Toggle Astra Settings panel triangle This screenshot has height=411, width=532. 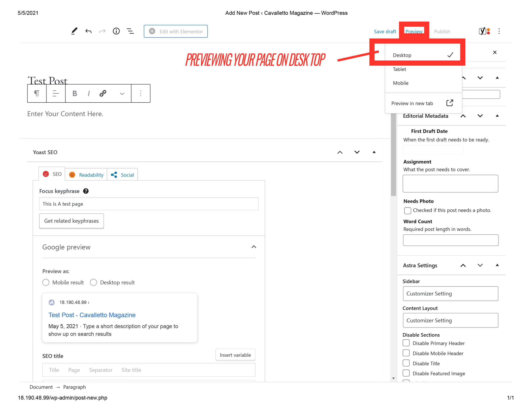(x=497, y=265)
